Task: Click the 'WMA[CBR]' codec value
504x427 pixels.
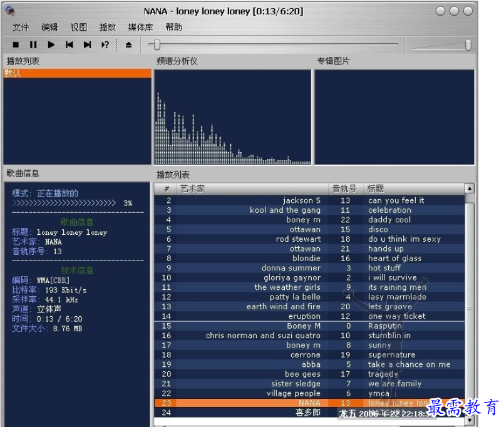Action: click(x=53, y=280)
